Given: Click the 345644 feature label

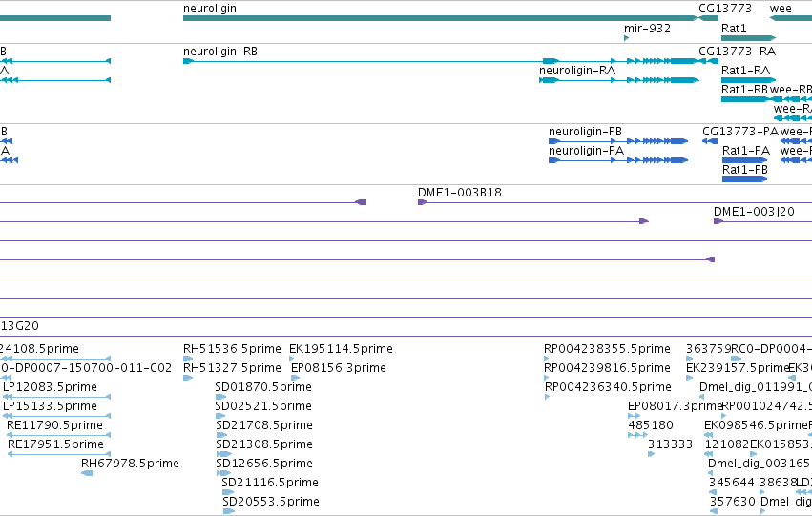Looking at the screenshot, I should pyautogui.click(x=732, y=483).
